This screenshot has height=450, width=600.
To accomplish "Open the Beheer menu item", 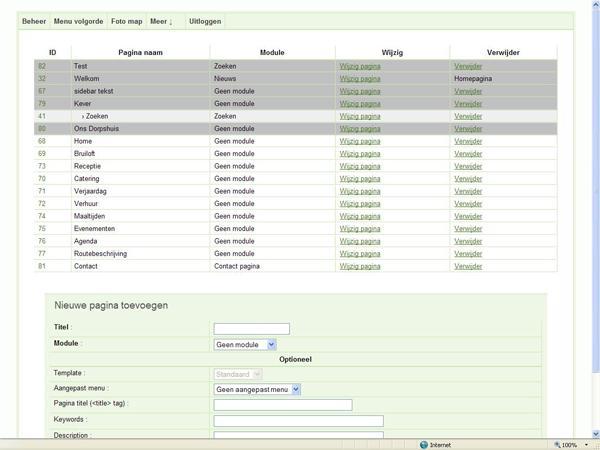I will 34,21.
